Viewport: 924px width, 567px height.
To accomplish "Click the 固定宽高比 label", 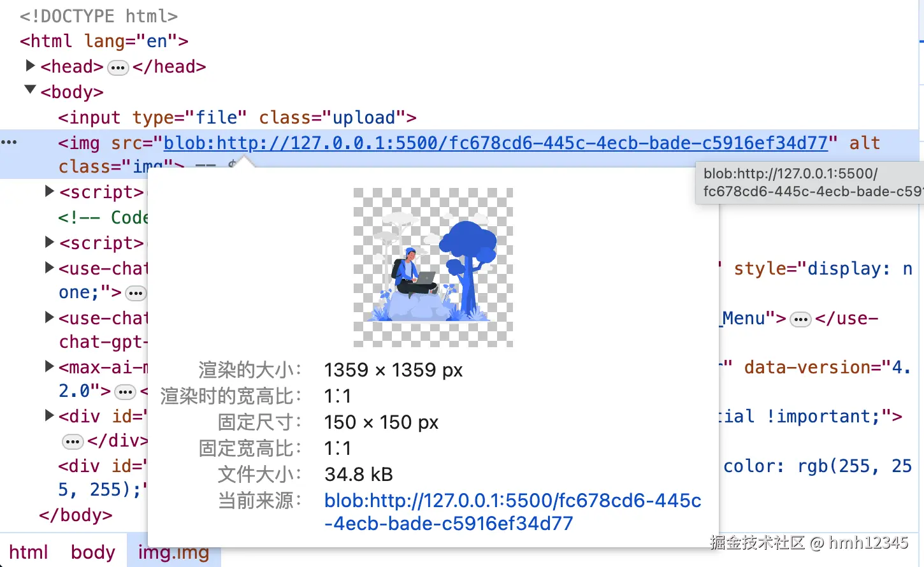I will [249, 449].
